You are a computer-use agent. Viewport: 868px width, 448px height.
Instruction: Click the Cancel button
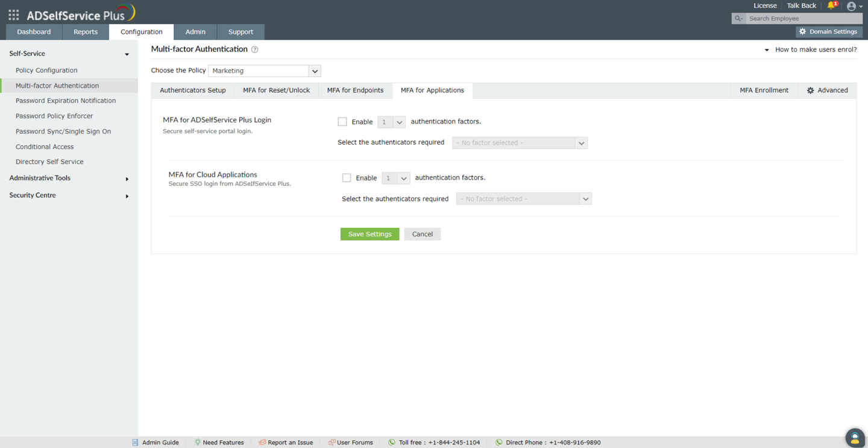(x=423, y=234)
